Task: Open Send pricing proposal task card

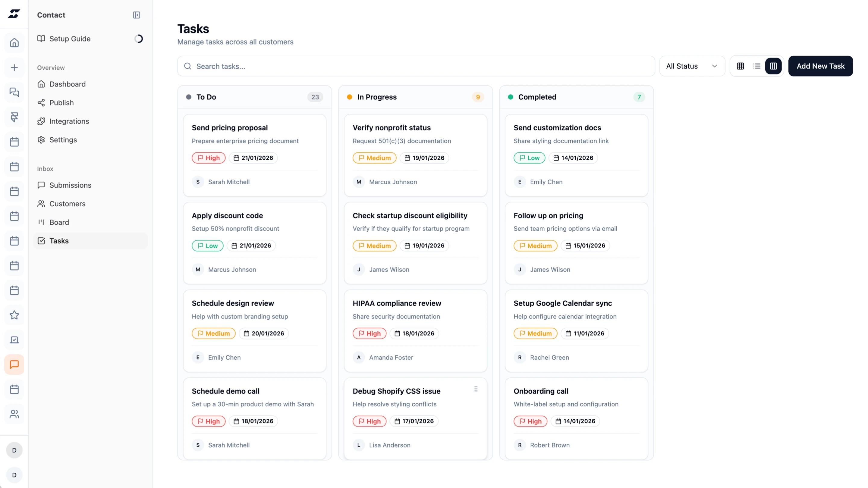Action: click(229, 128)
